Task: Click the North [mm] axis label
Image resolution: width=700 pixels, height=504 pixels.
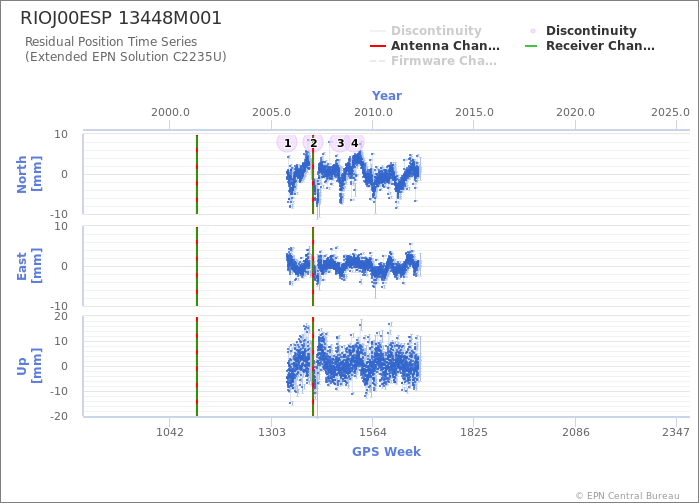Action: point(29,174)
